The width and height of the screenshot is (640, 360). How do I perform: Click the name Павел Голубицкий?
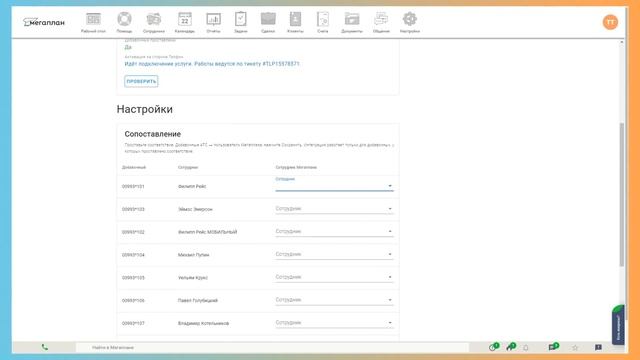click(x=198, y=301)
